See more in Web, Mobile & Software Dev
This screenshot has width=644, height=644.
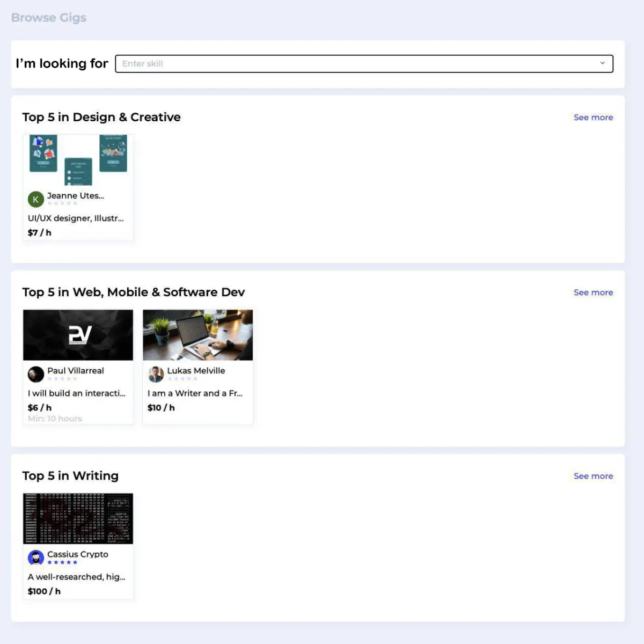593,292
